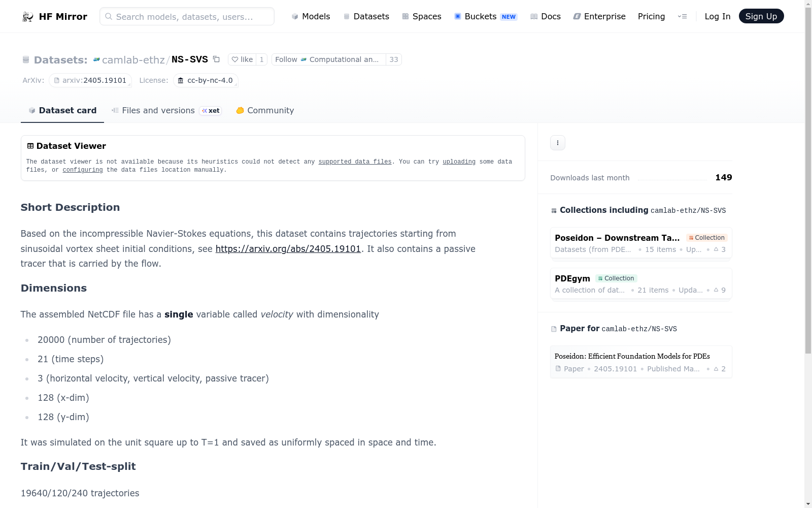The width and height of the screenshot is (812, 508).
Task: Open the Poseidon – Downstream Tasks collection card
Action: (641, 243)
